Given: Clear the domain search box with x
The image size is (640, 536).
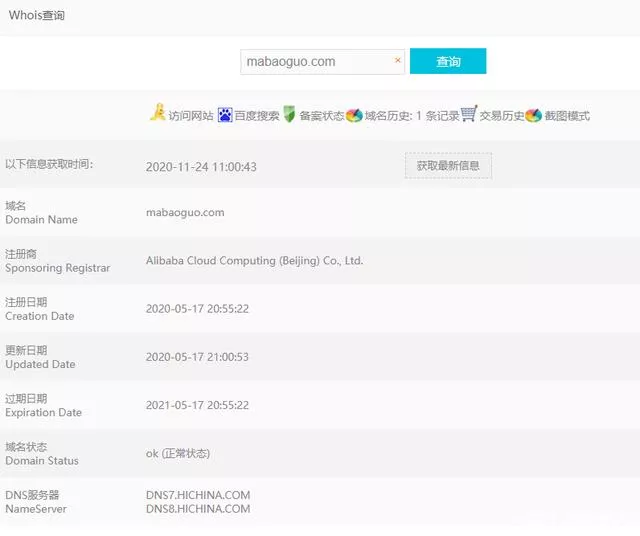Looking at the screenshot, I should click(x=397, y=61).
